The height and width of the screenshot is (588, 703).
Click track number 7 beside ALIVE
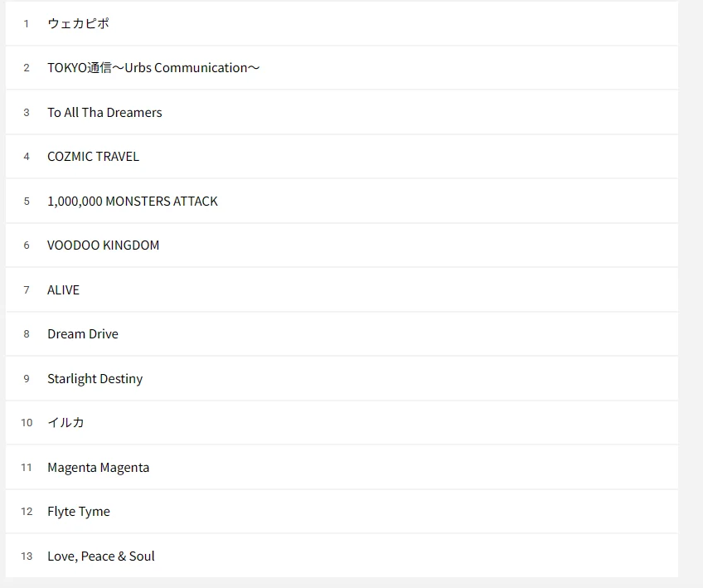27,289
